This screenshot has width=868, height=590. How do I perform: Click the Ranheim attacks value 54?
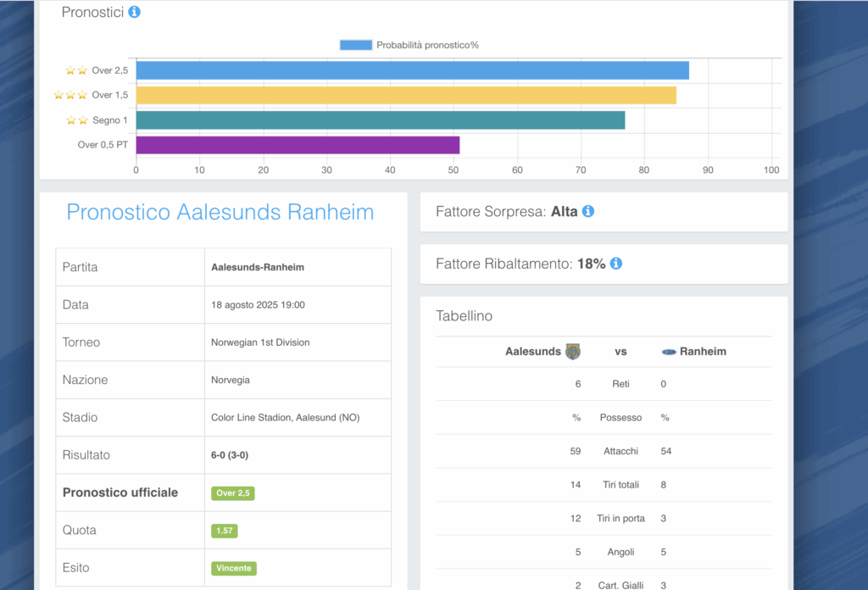coord(666,451)
